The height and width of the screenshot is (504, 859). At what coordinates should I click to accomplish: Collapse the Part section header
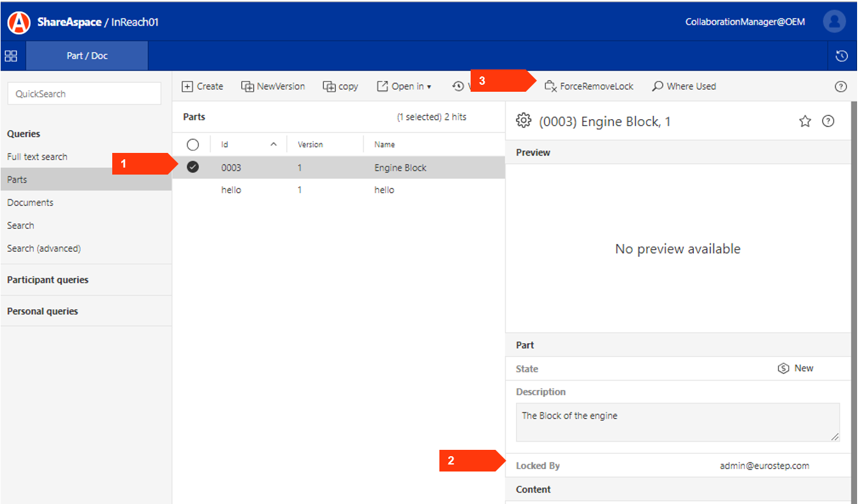click(678, 345)
